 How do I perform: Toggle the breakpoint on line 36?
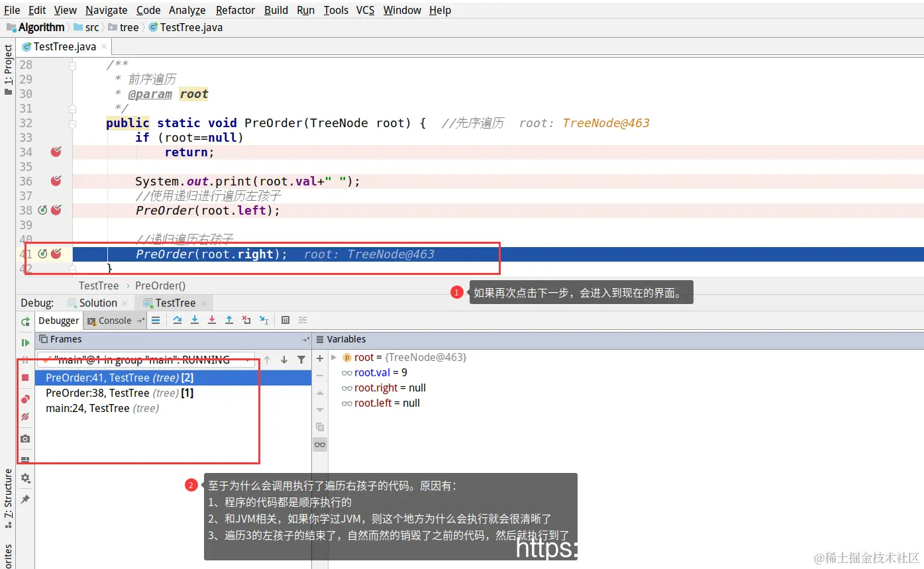(x=56, y=181)
